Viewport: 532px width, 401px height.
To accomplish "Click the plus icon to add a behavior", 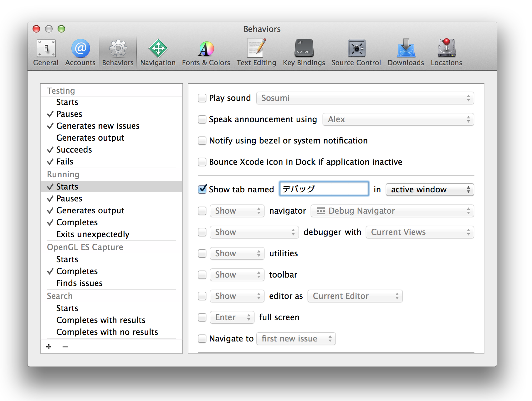I will 49,347.
